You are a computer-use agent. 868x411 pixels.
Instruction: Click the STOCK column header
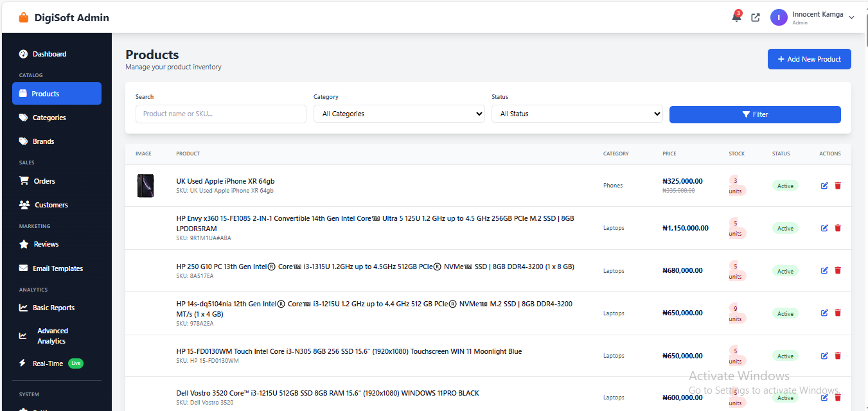coord(737,153)
